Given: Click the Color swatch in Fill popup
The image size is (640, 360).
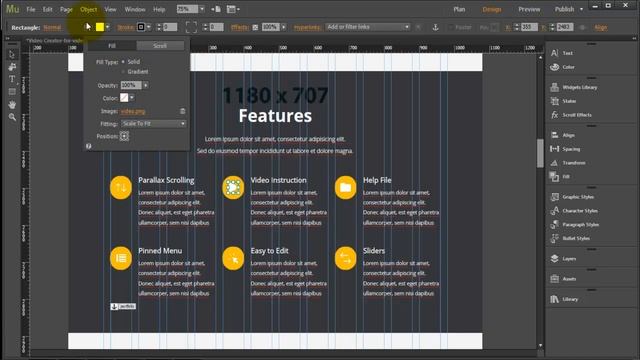Looking at the screenshot, I should (x=124, y=98).
